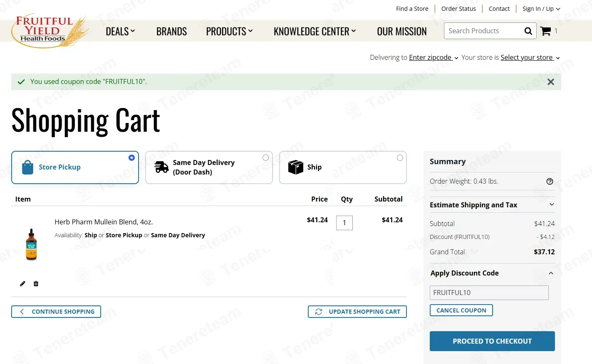Viewport: 592px width, 364px height.
Task: Click Update Shopping Cart button
Action: click(357, 312)
